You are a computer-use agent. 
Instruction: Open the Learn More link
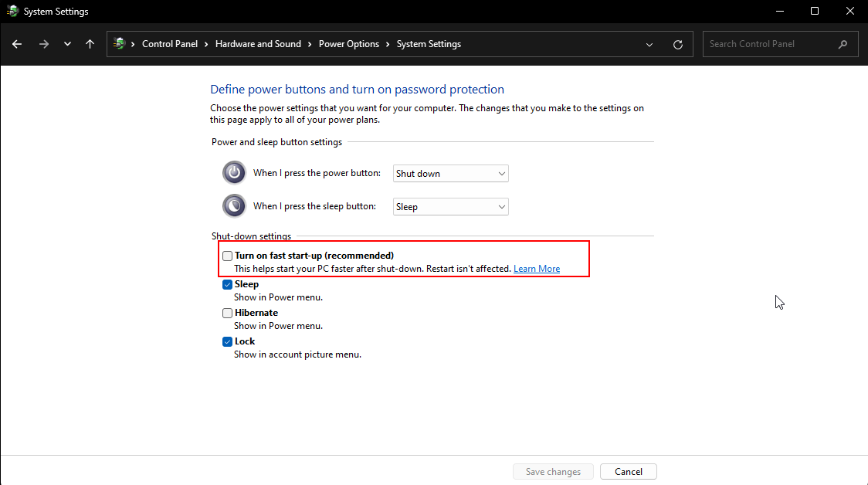click(536, 268)
